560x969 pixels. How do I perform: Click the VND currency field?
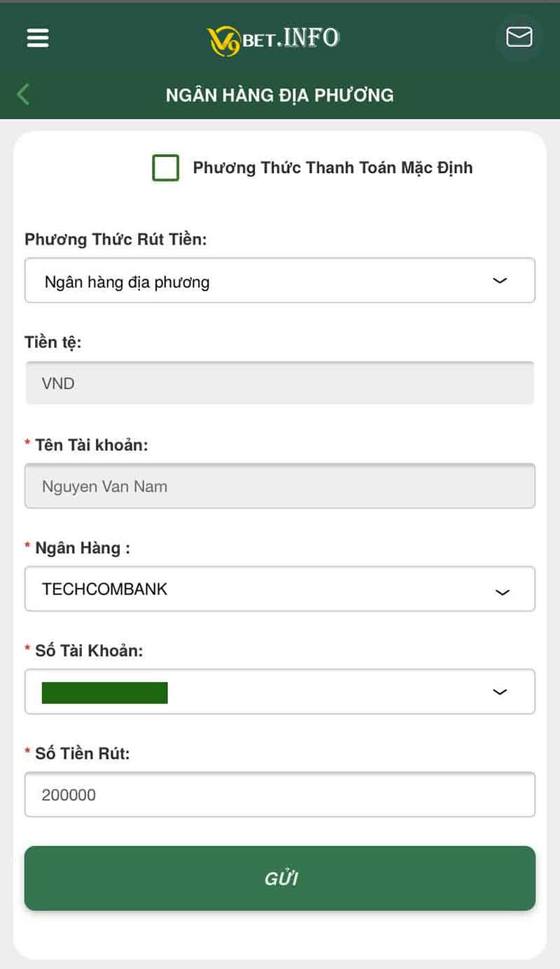tap(280, 383)
